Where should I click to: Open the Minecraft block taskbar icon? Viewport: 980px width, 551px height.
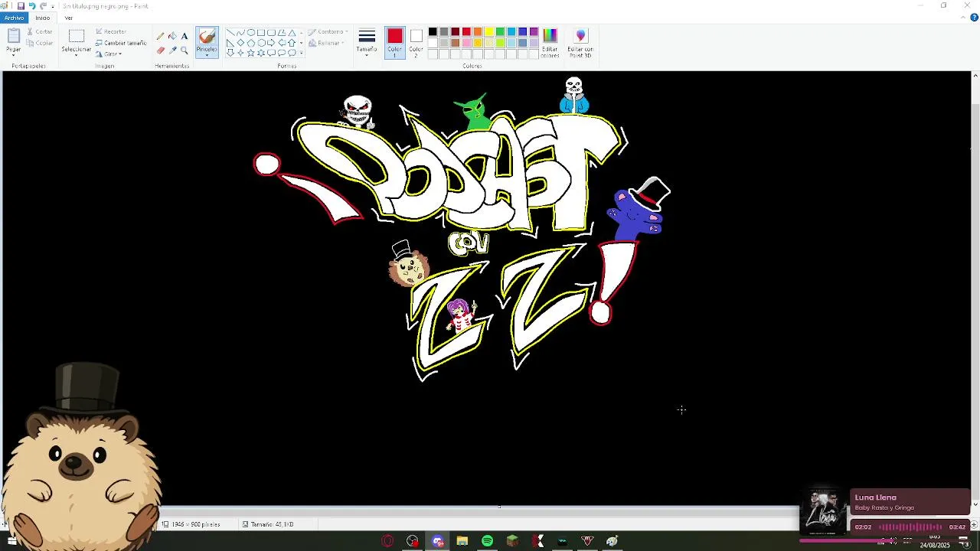point(512,541)
